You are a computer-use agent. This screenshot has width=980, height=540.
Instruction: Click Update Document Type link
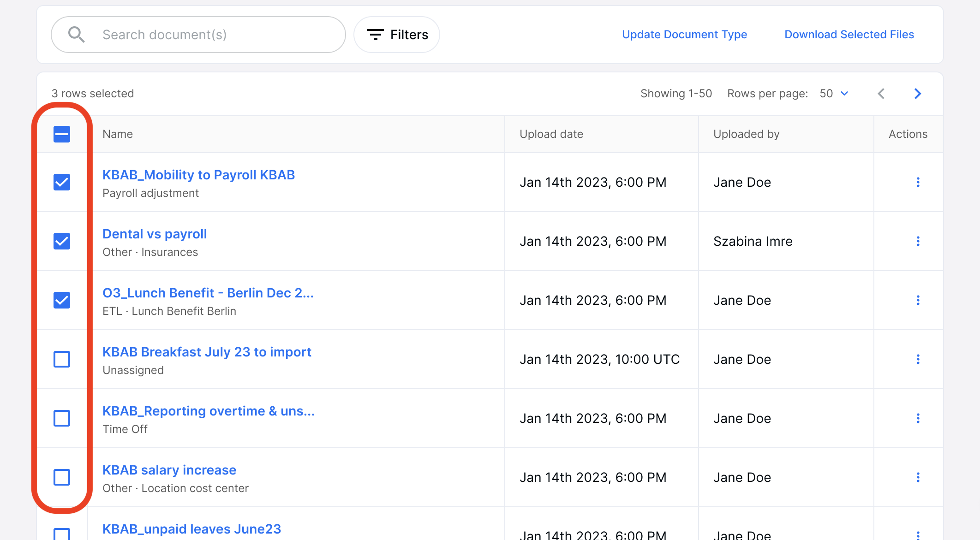pyautogui.click(x=684, y=35)
